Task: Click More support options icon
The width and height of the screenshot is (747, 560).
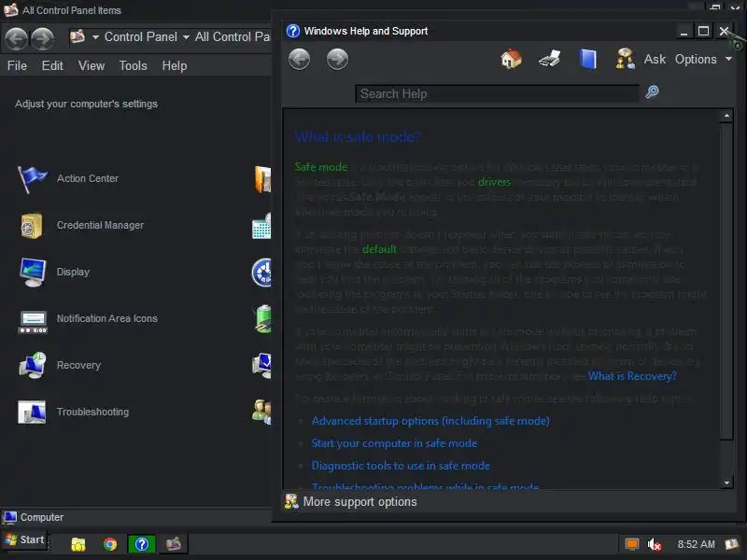Action: coord(291,501)
